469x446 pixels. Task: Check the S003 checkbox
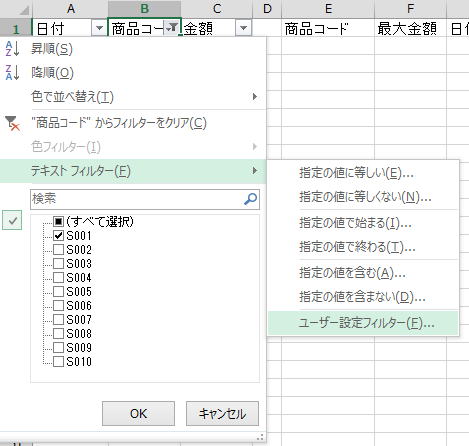click(x=58, y=263)
